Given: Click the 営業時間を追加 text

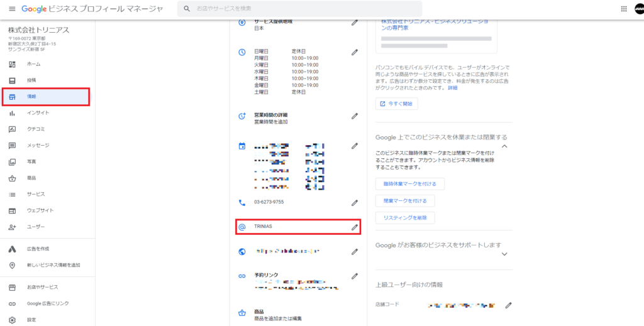Looking at the screenshot, I should [x=270, y=122].
